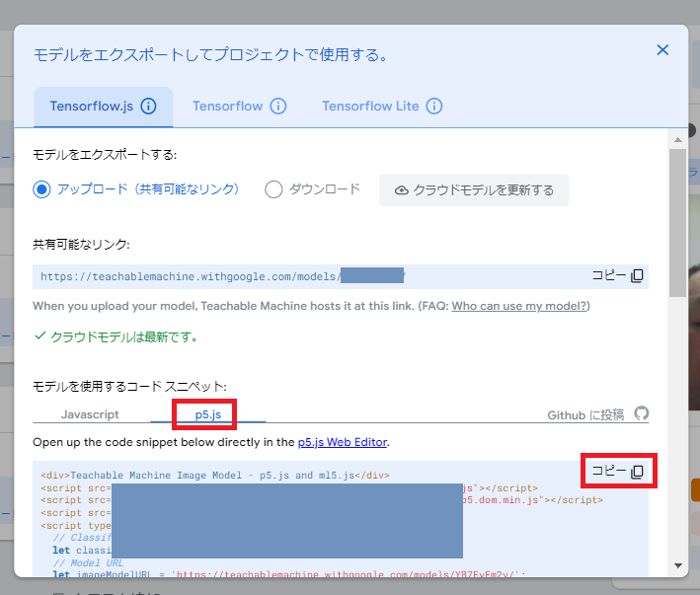Open the Who can use my model? link

pyautogui.click(x=519, y=306)
